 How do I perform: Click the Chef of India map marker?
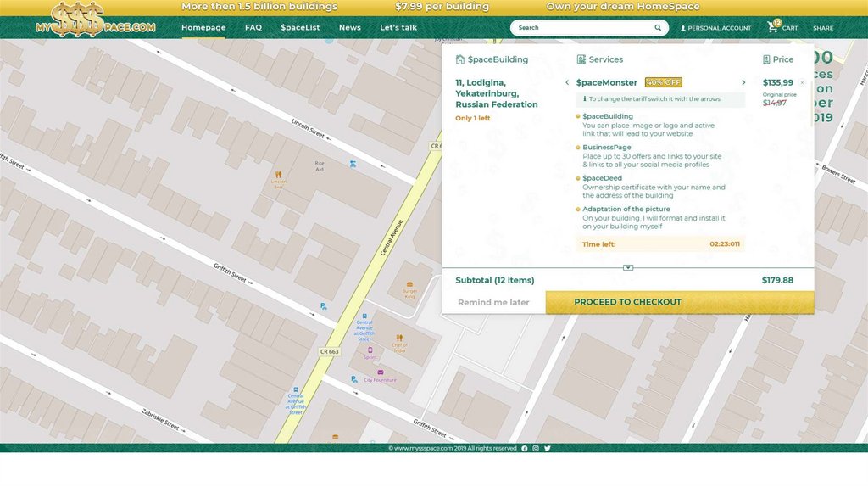[x=400, y=336]
